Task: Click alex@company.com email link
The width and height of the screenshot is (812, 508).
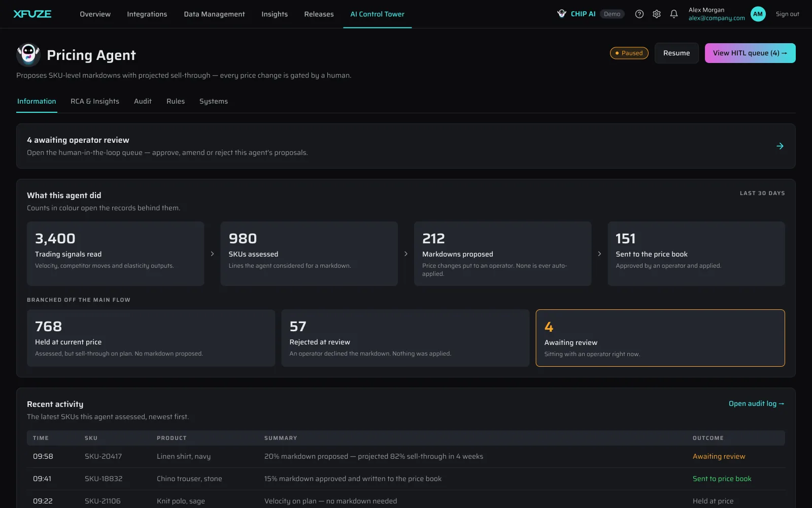Action: pyautogui.click(x=717, y=18)
